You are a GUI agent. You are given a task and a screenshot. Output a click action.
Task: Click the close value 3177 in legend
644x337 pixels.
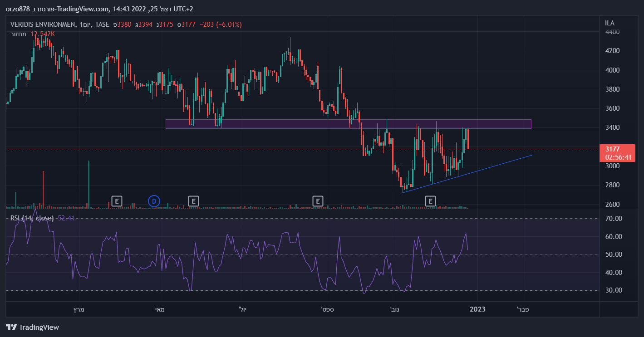point(188,24)
